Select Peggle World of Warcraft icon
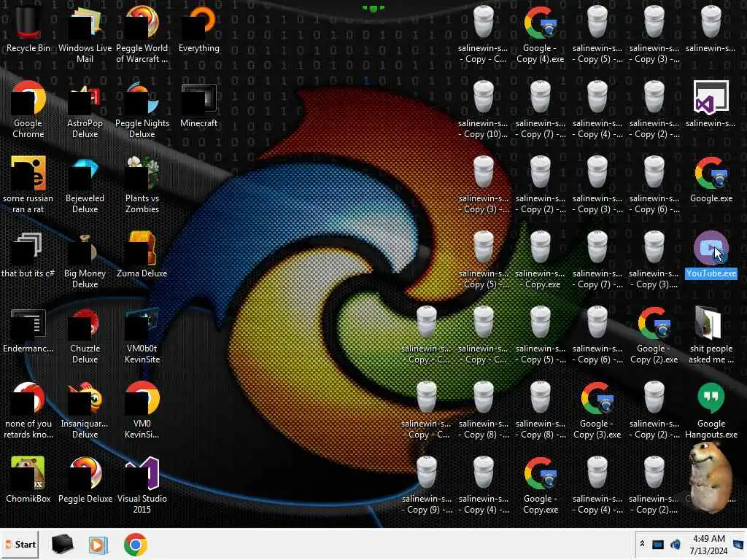This screenshot has width=747, height=560. coord(142,34)
